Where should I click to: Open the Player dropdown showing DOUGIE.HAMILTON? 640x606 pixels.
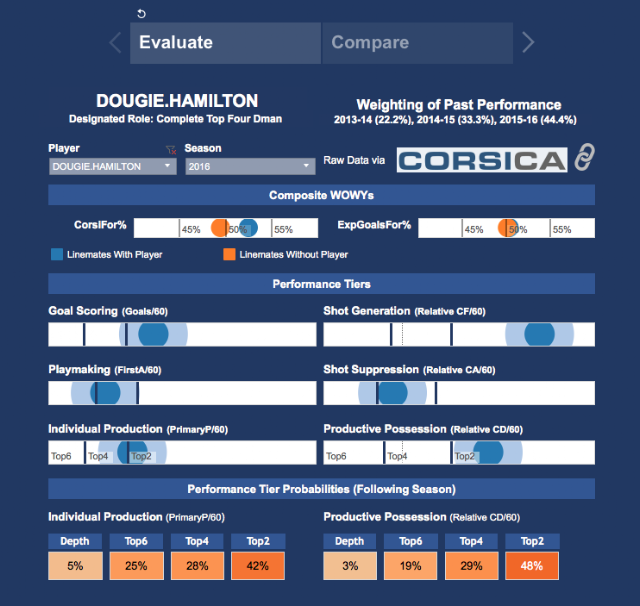click(113, 166)
